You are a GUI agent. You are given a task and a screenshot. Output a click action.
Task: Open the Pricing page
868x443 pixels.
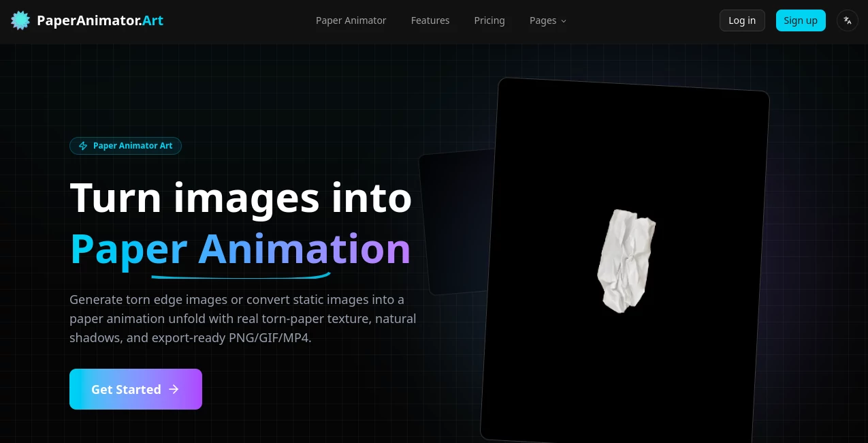pyautogui.click(x=489, y=20)
